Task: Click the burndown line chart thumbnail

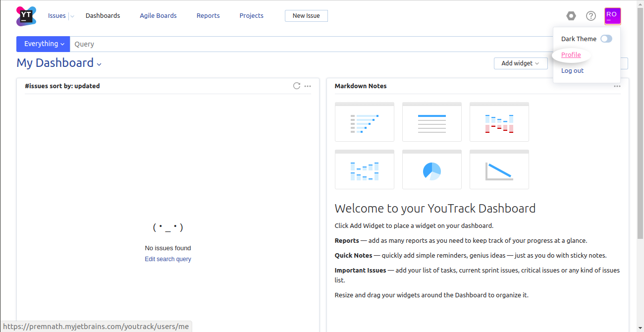Action: coord(499,169)
